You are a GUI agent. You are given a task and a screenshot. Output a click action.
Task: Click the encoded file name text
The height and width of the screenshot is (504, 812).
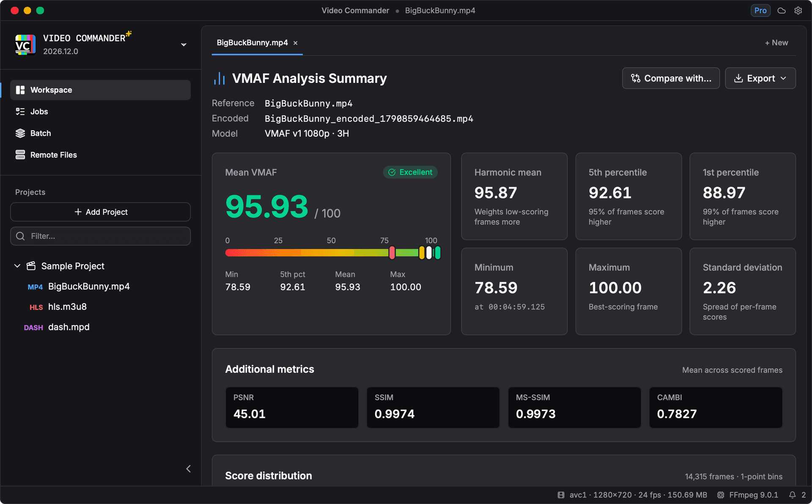369,119
